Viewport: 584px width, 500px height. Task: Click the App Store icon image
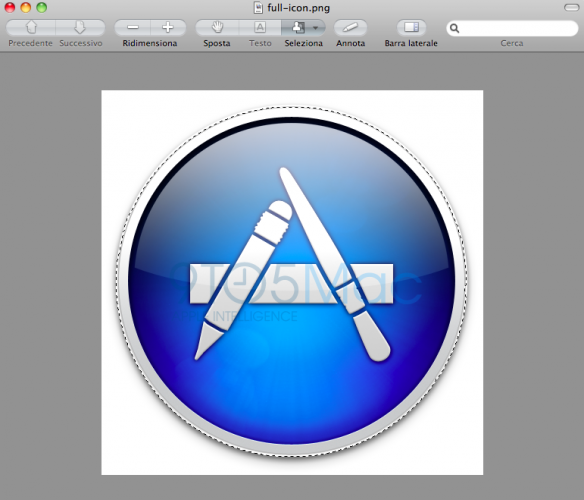tap(292, 282)
